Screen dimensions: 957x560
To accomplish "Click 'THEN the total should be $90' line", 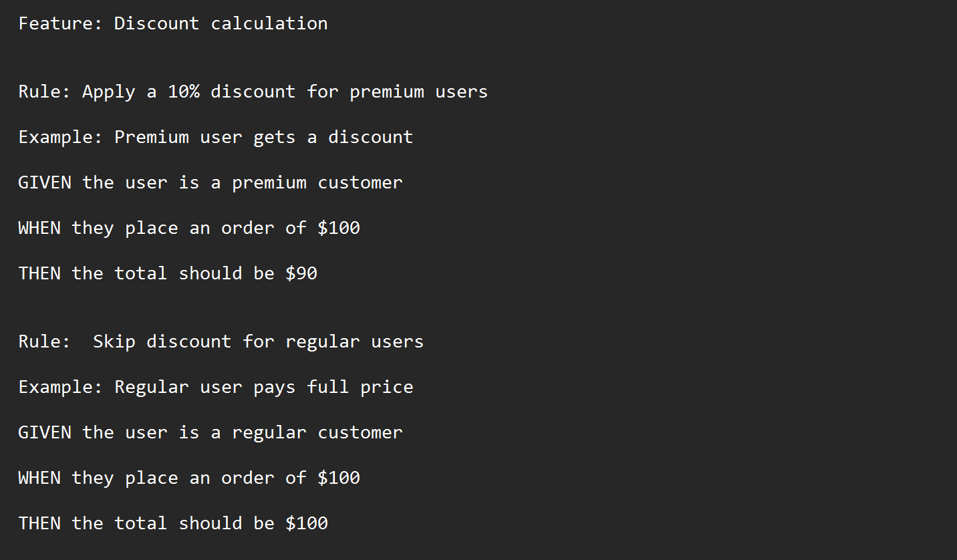I will 167,273.
